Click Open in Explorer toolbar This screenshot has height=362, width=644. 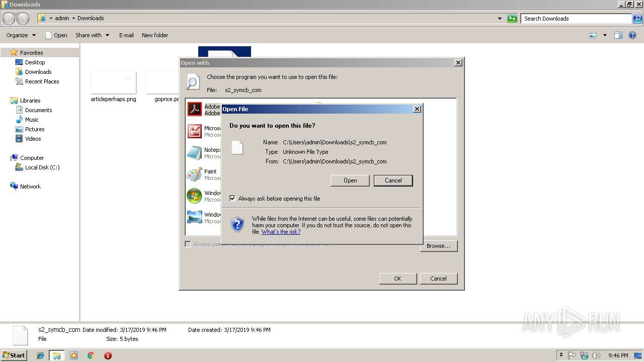point(56,35)
